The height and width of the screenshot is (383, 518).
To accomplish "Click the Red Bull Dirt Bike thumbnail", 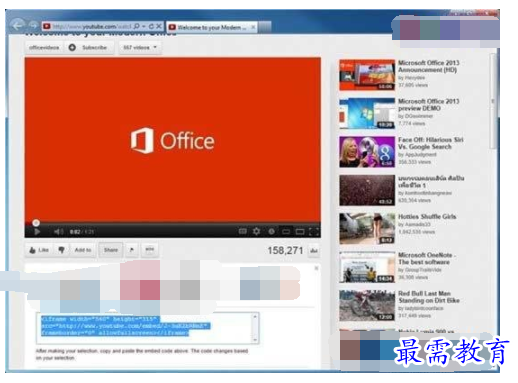I will pyautogui.click(x=367, y=306).
